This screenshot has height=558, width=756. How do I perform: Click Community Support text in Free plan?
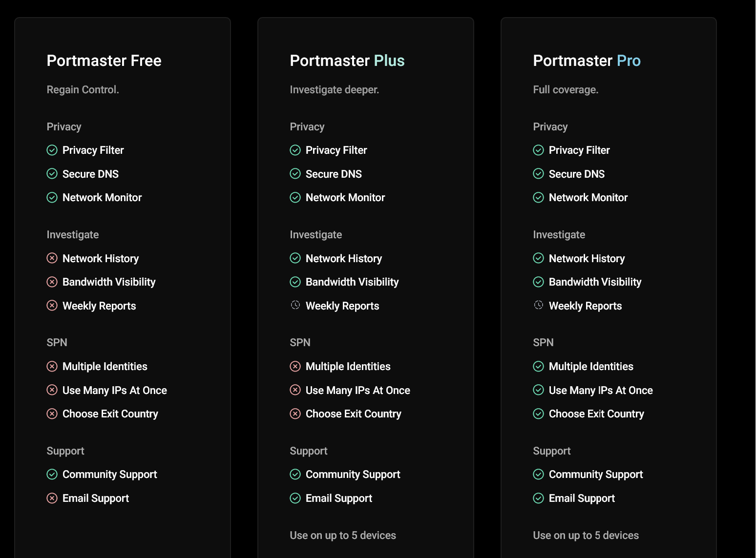(x=110, y=475)
